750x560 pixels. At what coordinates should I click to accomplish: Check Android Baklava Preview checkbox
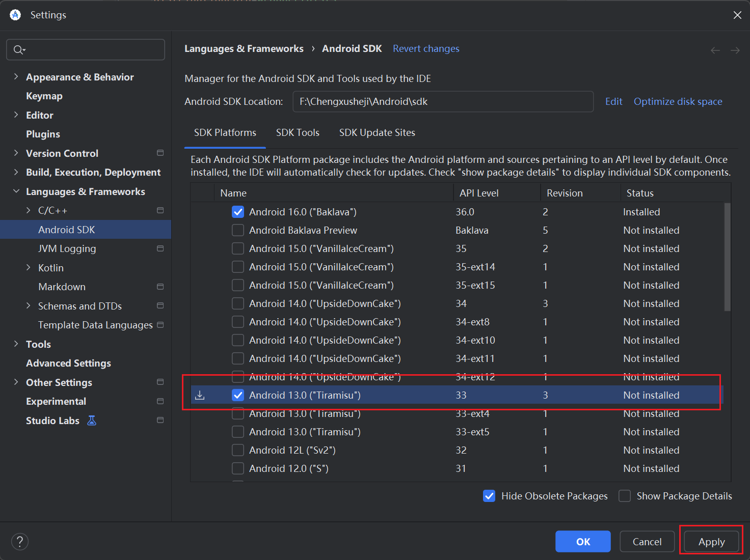[238, 230]
